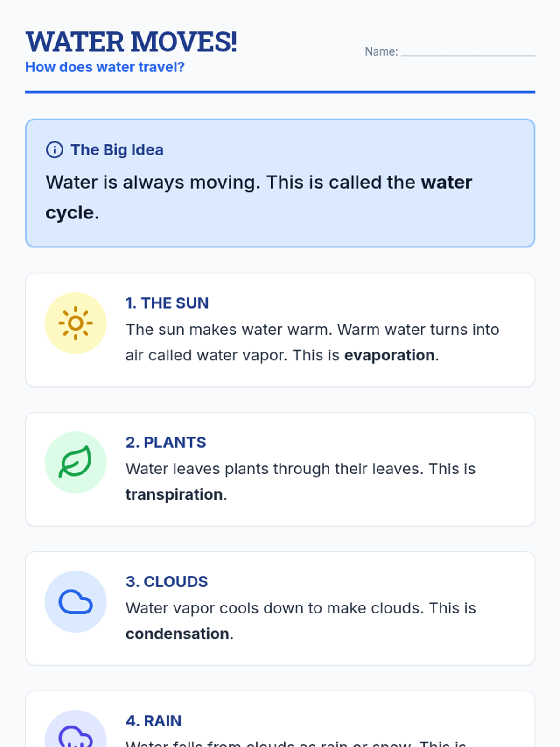Click the WATER MOVES! title
Screen dimensions: 560x747
pyautogui.click(x=131, y=42)
